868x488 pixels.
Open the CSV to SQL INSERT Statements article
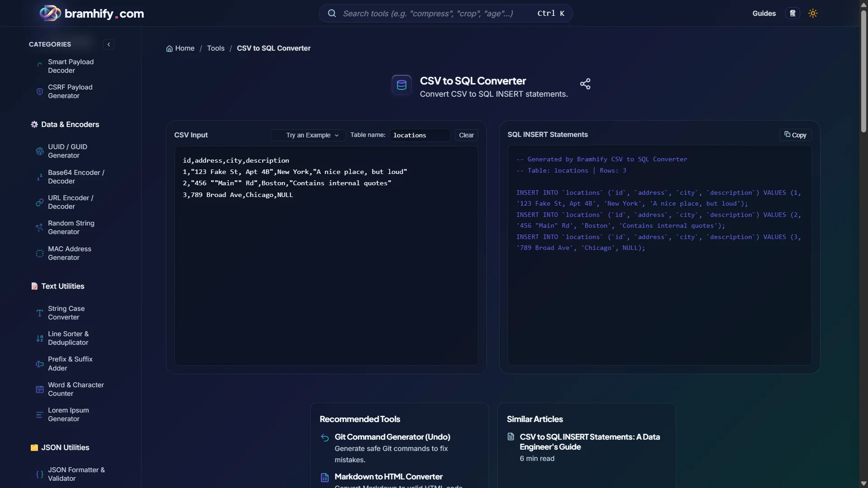tap(590, 442)
